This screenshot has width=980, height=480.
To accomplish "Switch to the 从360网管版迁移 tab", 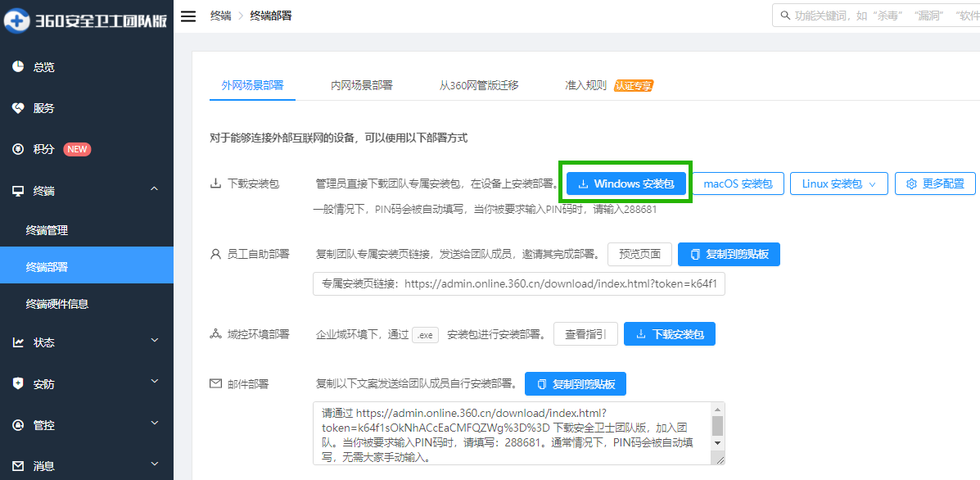I will (x=480, y=86).
